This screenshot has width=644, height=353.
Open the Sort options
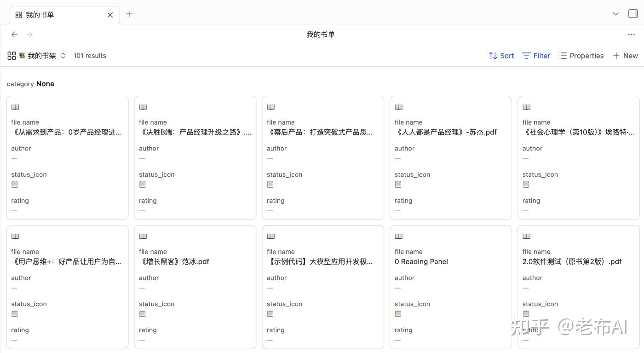click(501, 56)
